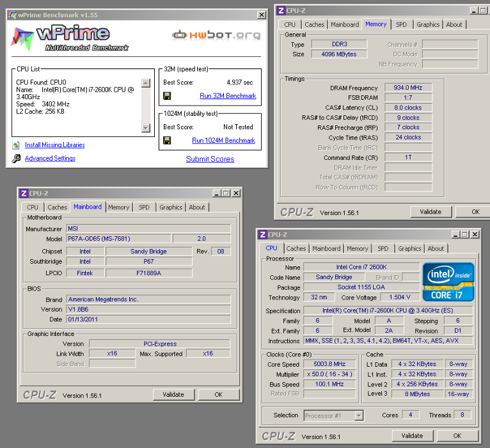Click OK in the CPU-Z Mainboard window
The width and height of the screenshot is (490, 448).
(218, 394)
